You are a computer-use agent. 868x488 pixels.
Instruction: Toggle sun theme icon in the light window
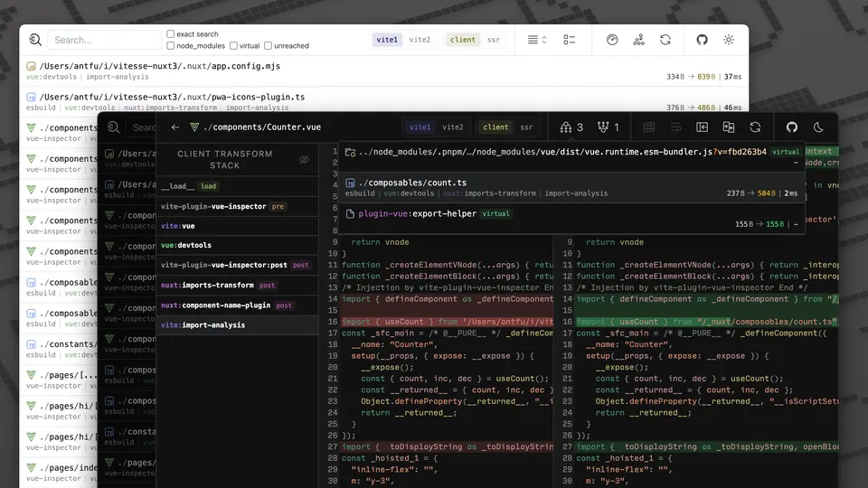point(729,40)
